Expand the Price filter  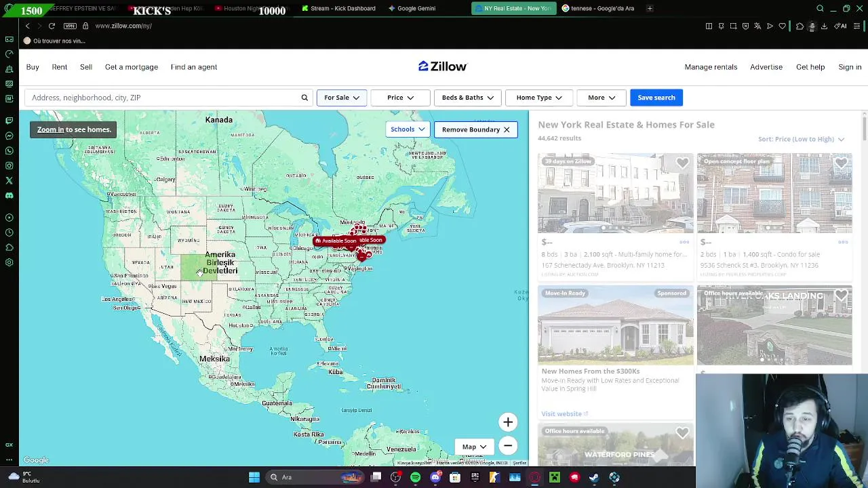(x=400, y=98)
